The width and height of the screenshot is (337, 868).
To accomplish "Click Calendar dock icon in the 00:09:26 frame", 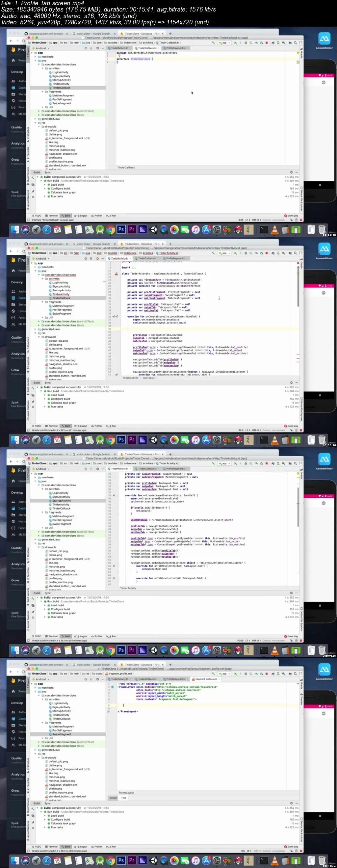I will (x=57, y=650).
